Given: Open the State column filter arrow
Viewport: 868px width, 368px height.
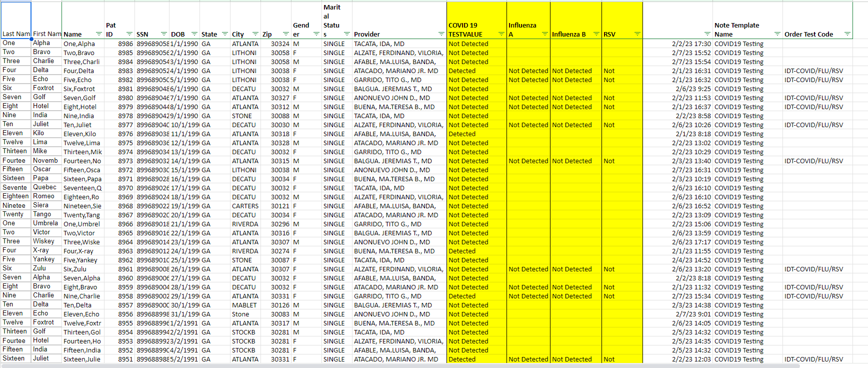Looking at the screenshot, I should pos(225,34).
